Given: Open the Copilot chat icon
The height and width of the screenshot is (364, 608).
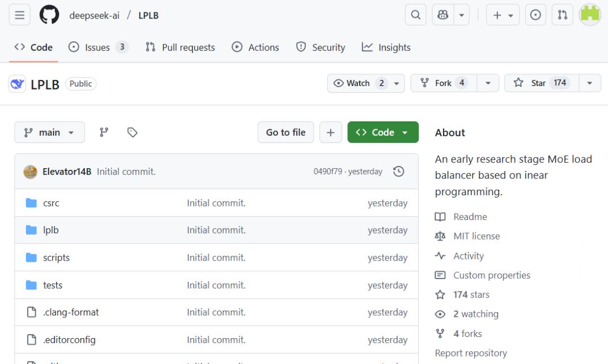Looking at the screenshot, I should pos(443,15).
